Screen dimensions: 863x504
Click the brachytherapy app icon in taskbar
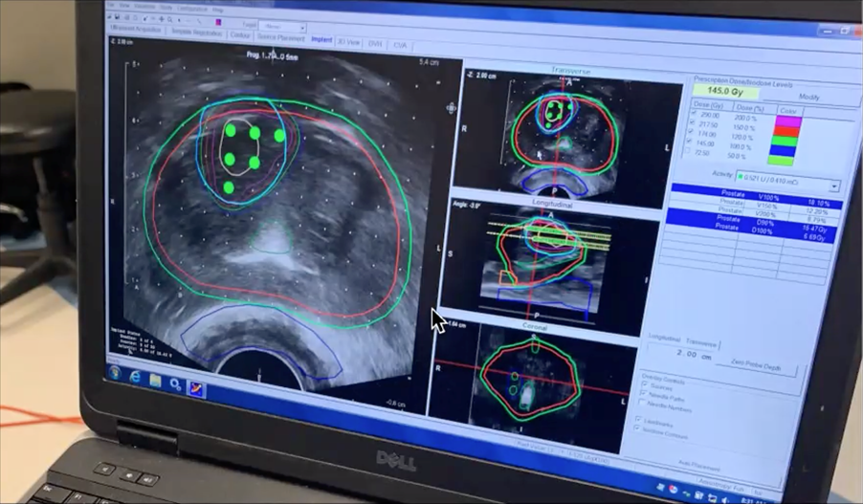point(195,387)
